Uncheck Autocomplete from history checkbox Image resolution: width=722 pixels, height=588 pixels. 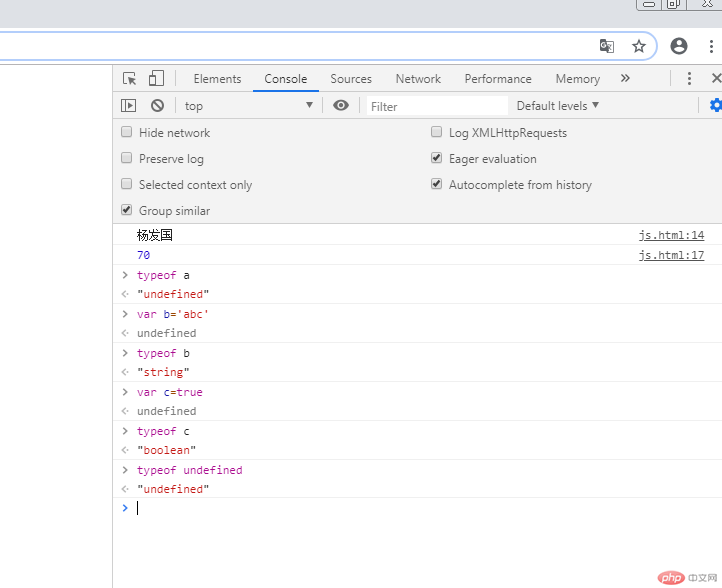click(x=437, y=184)
